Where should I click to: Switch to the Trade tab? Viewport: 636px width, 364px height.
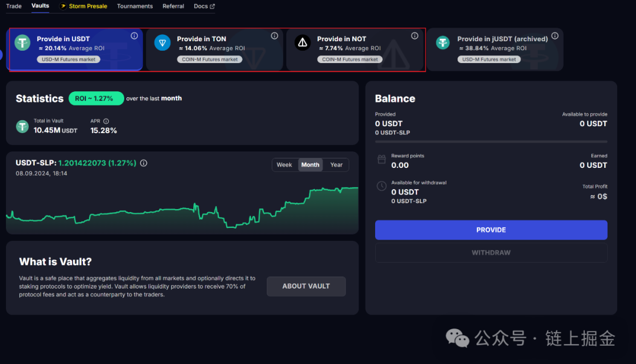click(14, 6)
